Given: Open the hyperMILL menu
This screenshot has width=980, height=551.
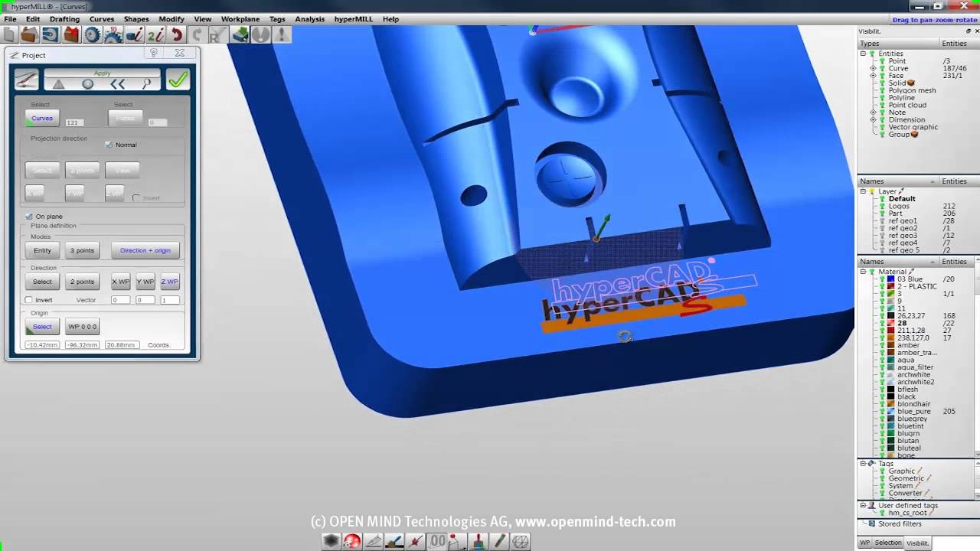Looking at the screenshot, I should [354, 19].
